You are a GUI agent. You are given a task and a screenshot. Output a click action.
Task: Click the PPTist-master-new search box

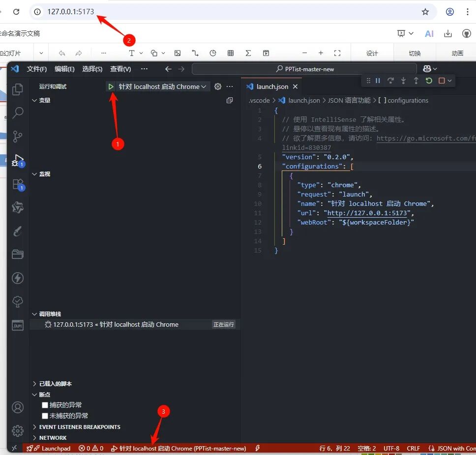point(304,69)
